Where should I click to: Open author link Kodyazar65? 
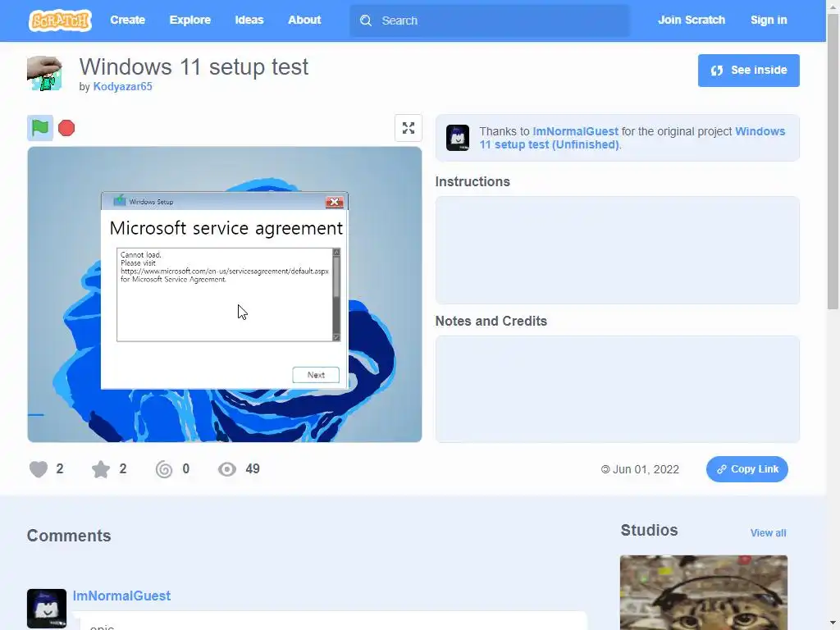(123, 86)
